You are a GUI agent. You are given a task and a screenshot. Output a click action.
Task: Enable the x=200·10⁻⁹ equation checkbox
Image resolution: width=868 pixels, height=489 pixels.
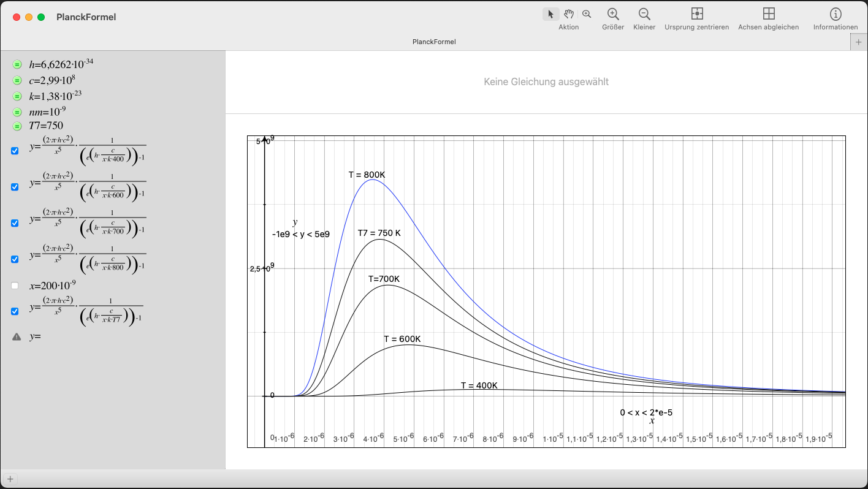(15, 286)
